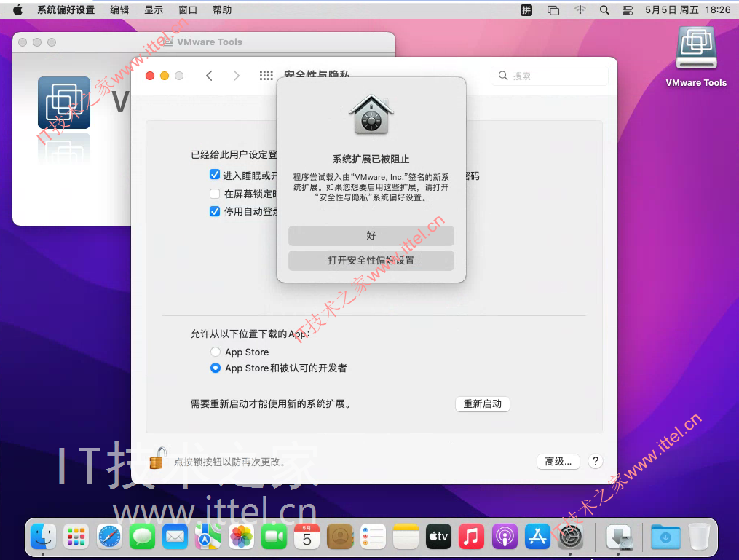Click 好 in the blocked extension dialog
This screenshot has width=739, height=560.
pos(371,235)
